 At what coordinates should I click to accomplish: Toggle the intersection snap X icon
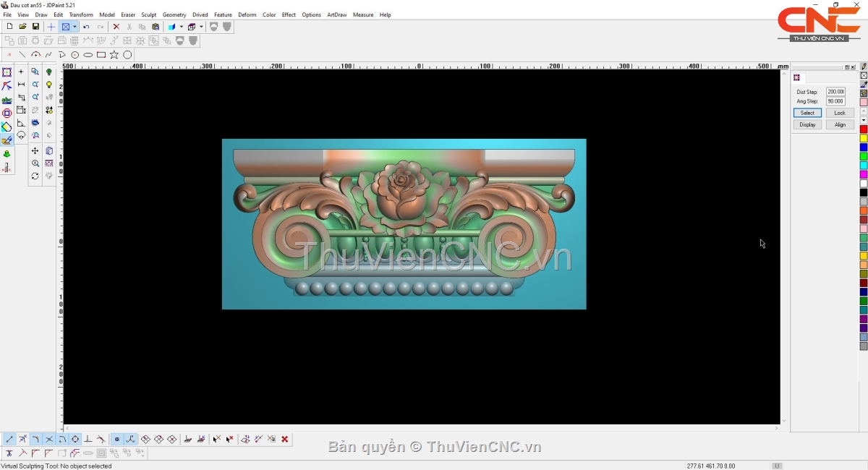click(x=49, y=439)
